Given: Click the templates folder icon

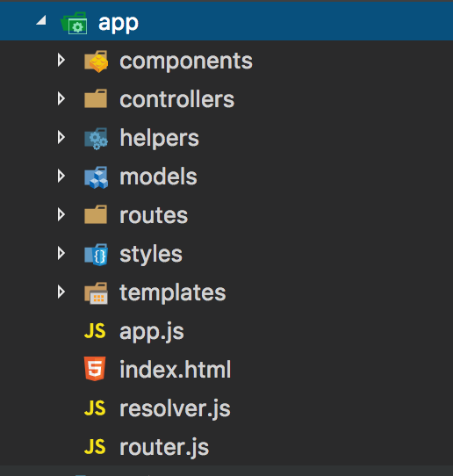Looking at the screenshot, I should pos(96,293).
